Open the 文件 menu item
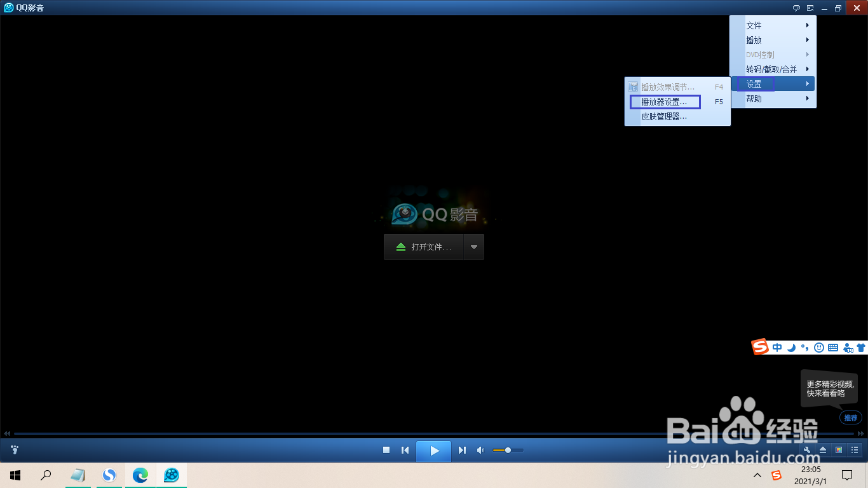Image resolution: width=868 pixels, height=488 pixels. (773, 25)
